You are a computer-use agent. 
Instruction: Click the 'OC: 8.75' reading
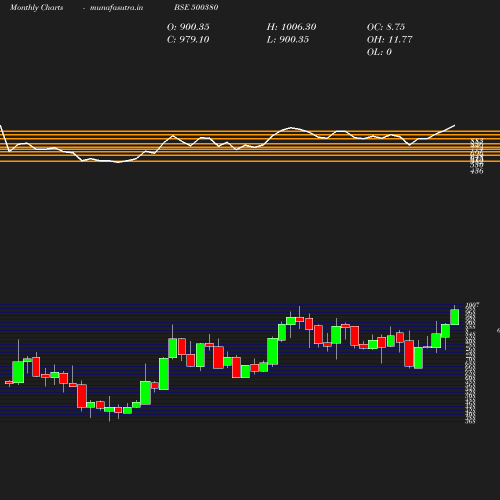point(386,27)
